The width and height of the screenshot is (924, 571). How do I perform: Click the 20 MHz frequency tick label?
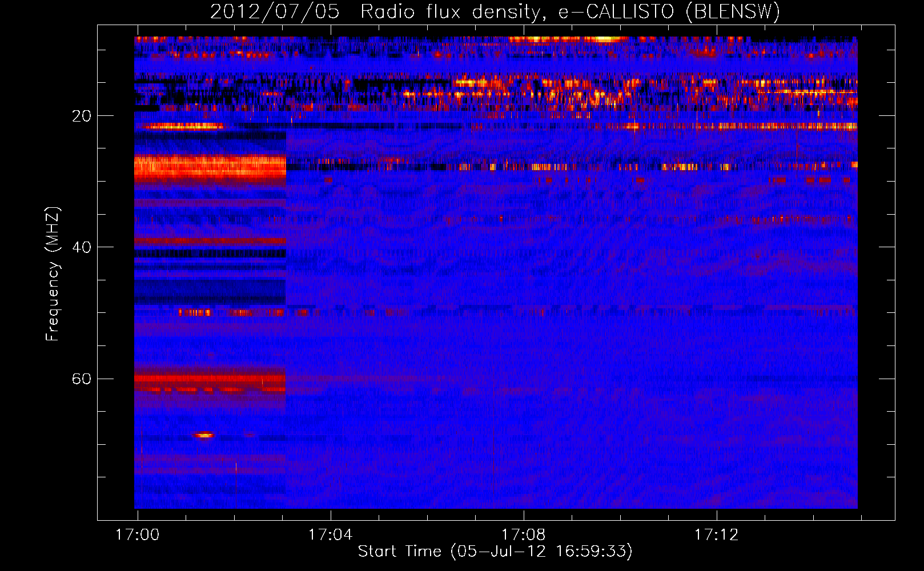[81, 116]
